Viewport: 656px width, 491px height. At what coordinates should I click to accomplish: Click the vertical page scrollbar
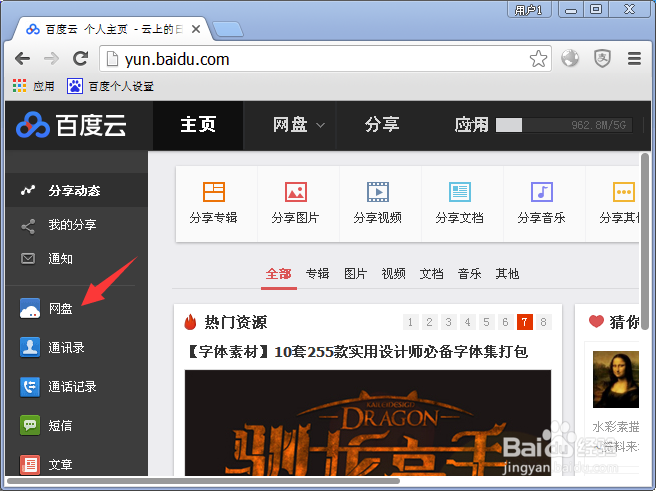click(x=645, y=241)
